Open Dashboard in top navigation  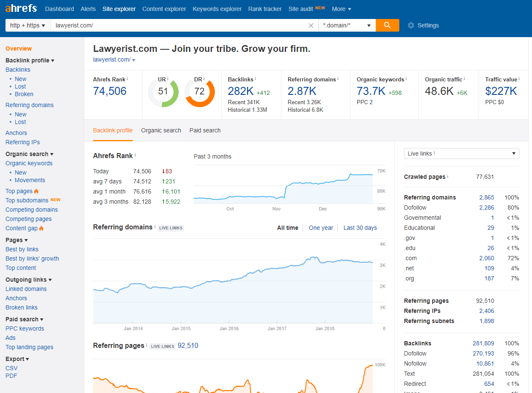point(59,9)
